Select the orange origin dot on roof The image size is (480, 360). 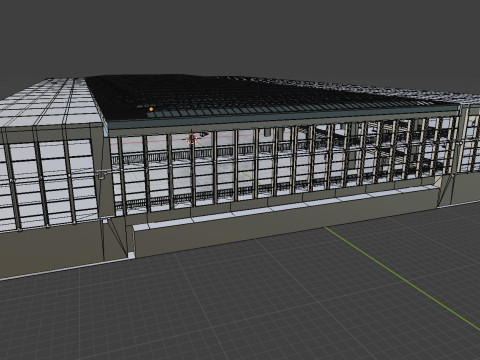[151, 109]
